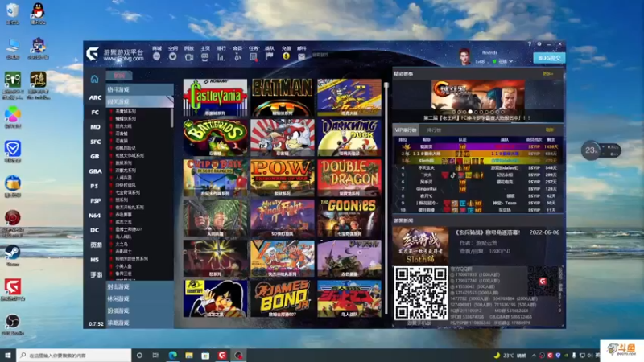The height and width of the screenshot is (362, 644).
Task: Open the Battletoads game thumbnail
Action: point(215,138)
